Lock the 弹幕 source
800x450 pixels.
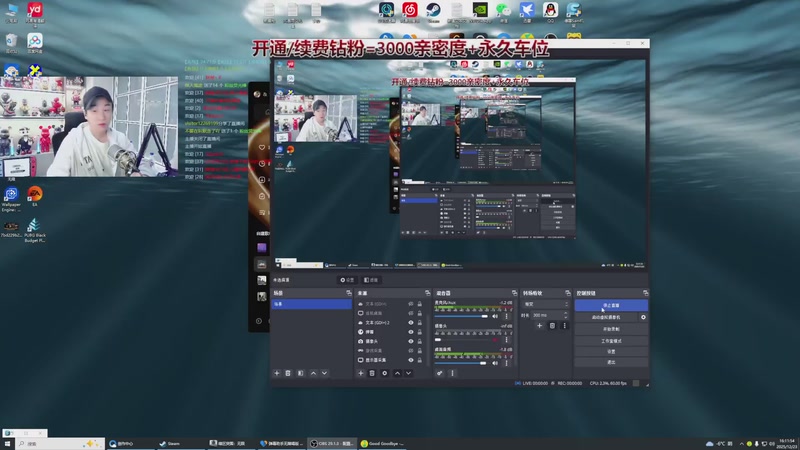419,332
